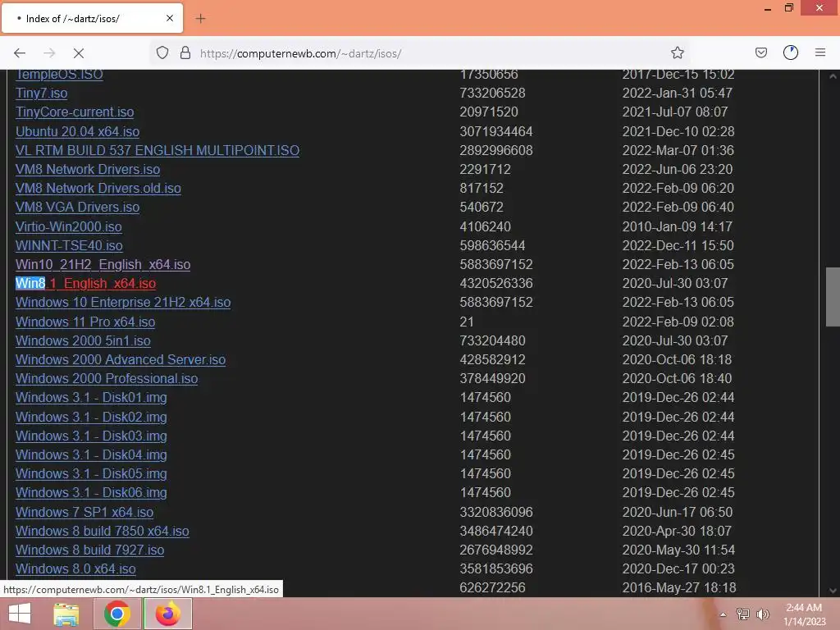This screenshot has height=630, width=840.
Task: Click file size 3071934464
Action: click(x=496, y=132)
